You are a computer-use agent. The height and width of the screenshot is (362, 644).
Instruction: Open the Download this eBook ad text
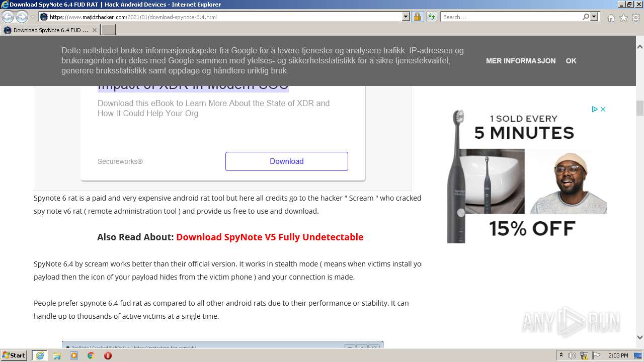pyautogui.click(x=214, y=108)
